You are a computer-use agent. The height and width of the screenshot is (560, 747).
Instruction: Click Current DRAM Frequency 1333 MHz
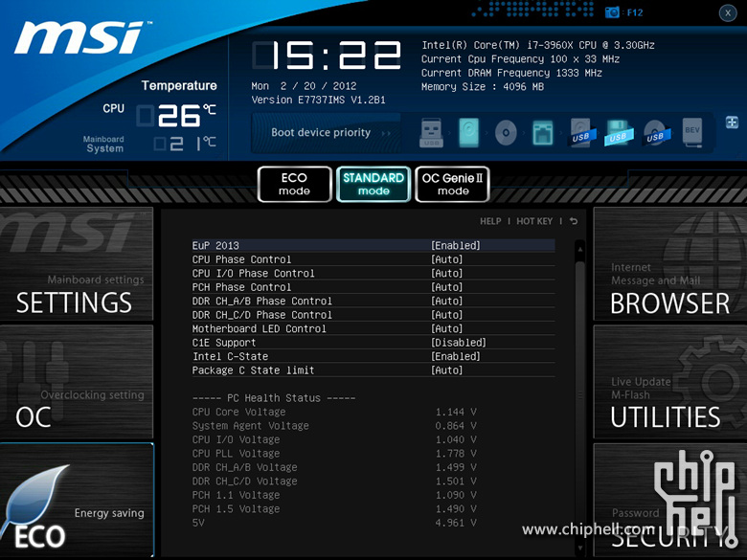[x=511, y=73]
